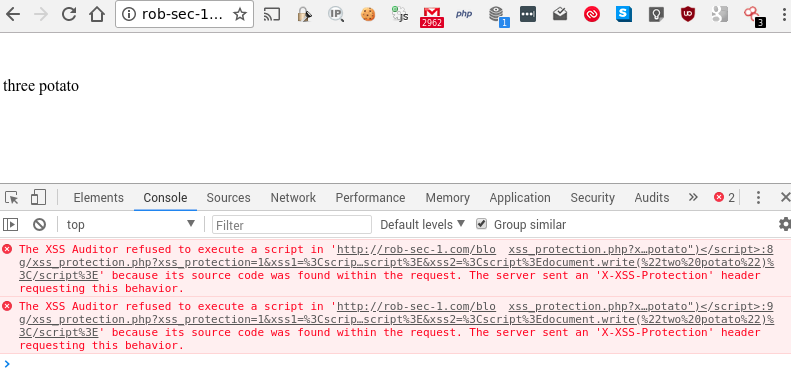This screenshot has height=387, width=791.
Task: Open the Chrome three-dot main menu
Action: [x=783, y=15]
